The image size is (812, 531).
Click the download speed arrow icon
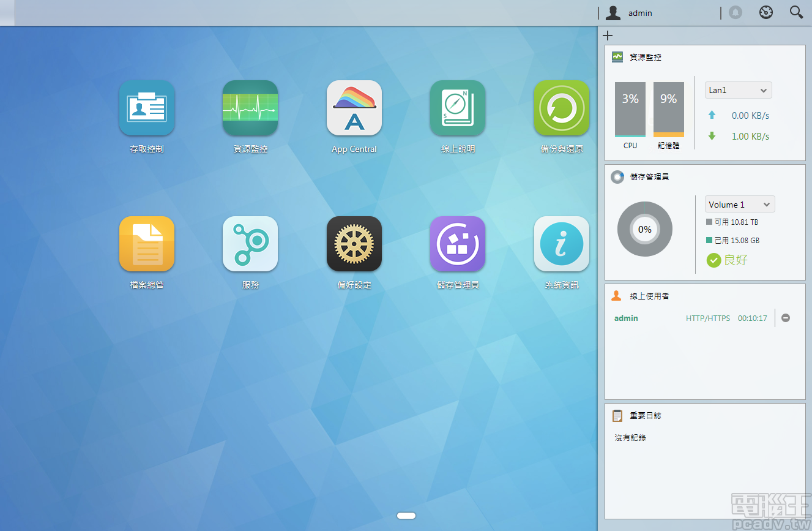pos(712,136)
